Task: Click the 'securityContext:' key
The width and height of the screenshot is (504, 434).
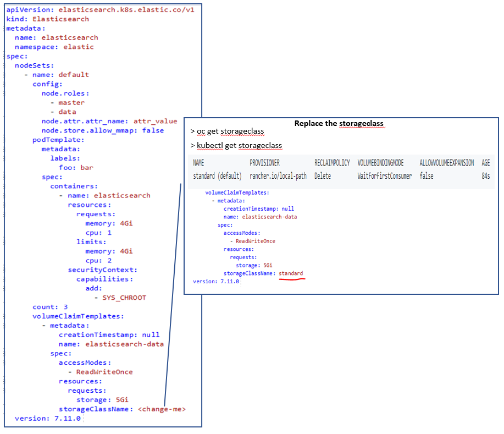Action: tap(102, 270)
